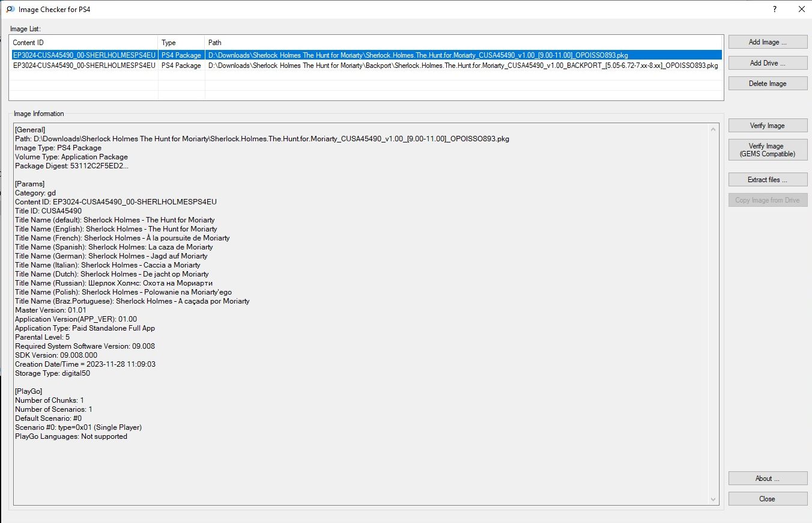Click the SDK Version: 09.008.000 line
The width and height of the screenshot is (812, 523).
56,355
